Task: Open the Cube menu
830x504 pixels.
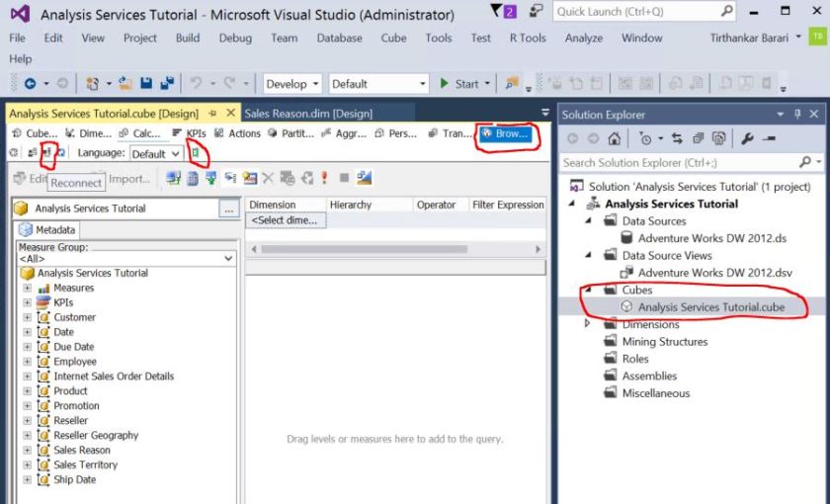Action: [393, 38]
